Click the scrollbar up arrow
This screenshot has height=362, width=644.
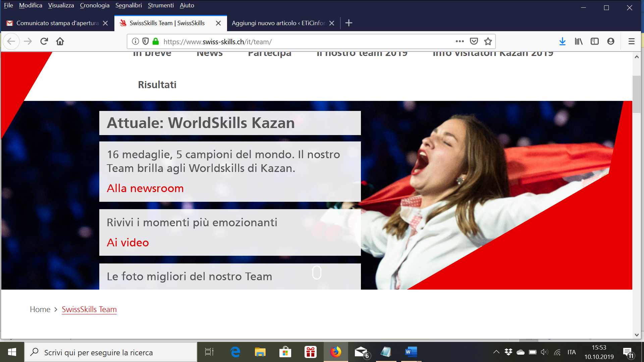tap(637, 57)
